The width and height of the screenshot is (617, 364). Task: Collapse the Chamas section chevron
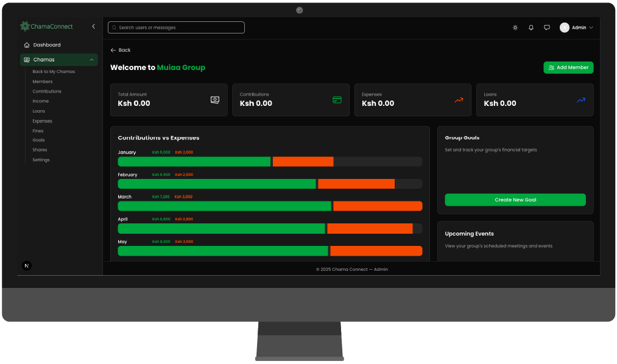coord(91,59)
